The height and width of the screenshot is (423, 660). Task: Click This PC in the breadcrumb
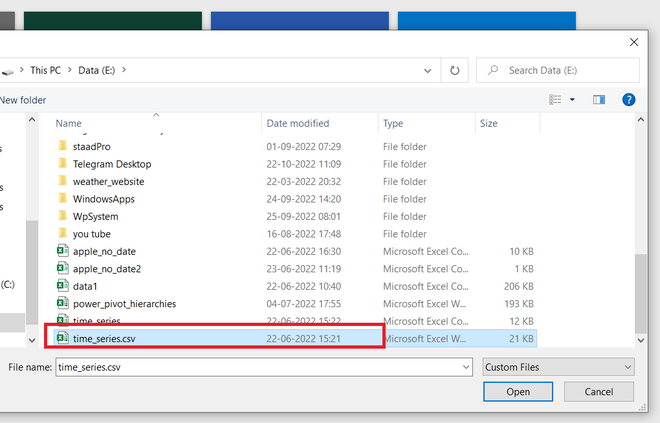pyautogui.click(x=45, y=70)
